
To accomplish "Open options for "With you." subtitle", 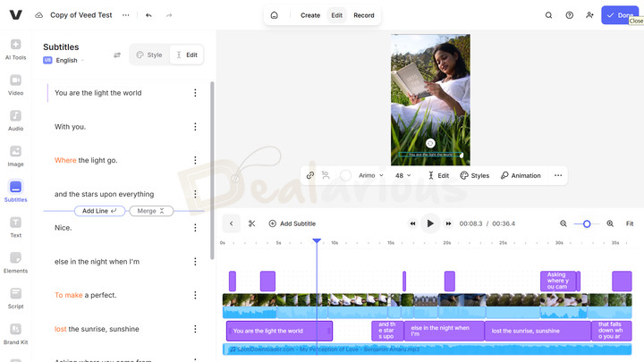I will point(196,127).
